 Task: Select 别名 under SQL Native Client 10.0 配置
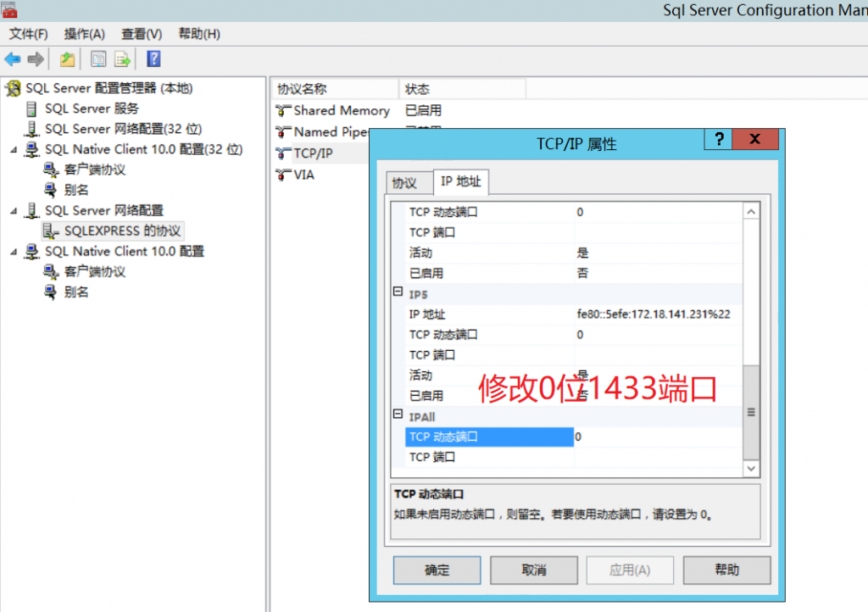coord(76,292)
